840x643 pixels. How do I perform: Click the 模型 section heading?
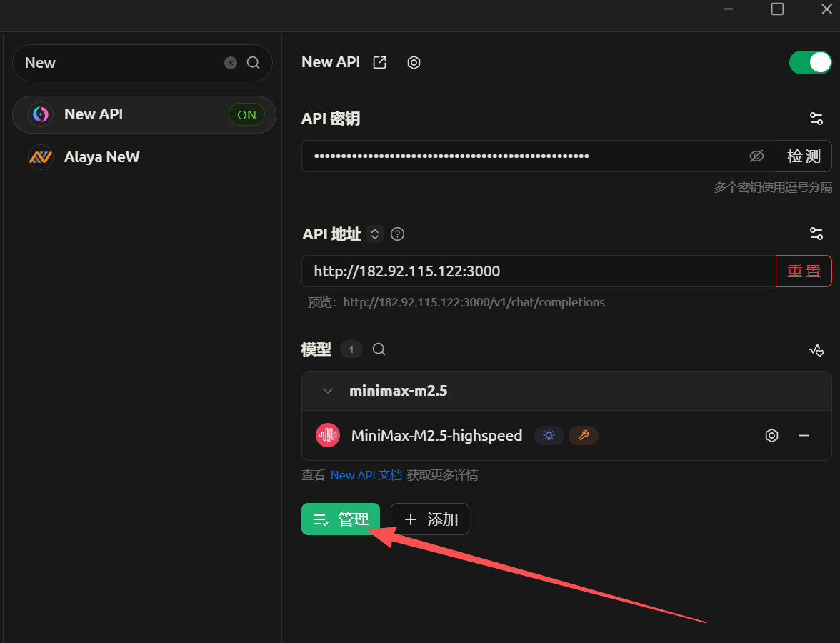click(316, 349)
